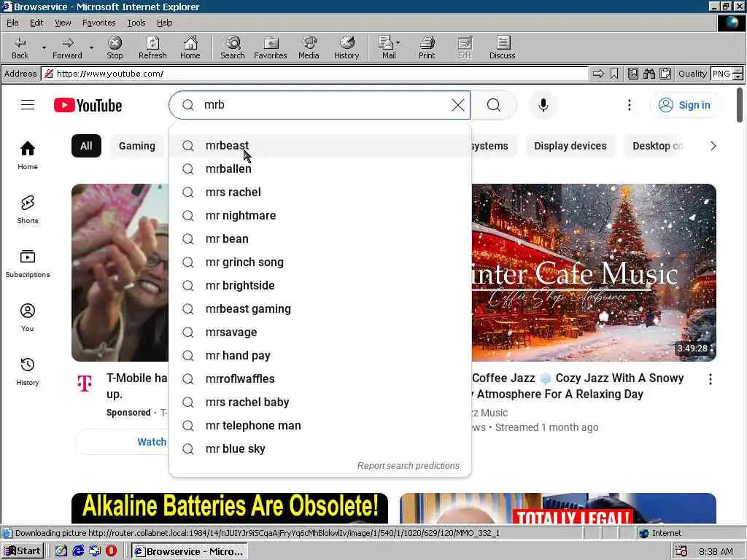
Task: Open the Favorites toolbar button
Action: 270,47
